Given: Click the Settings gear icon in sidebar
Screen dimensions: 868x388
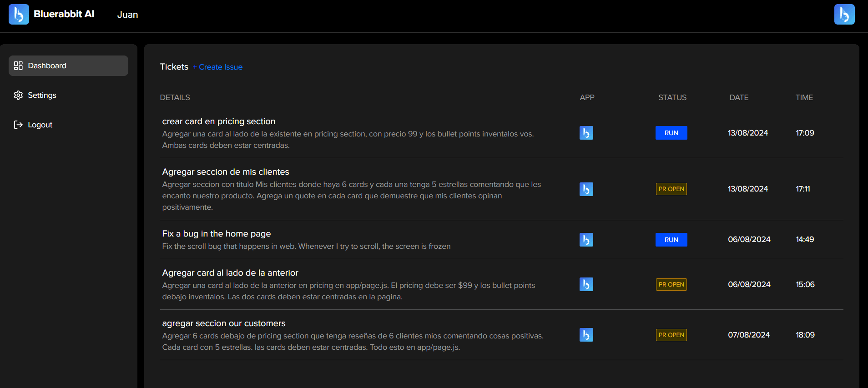Looking at the screenshot, I should coord(18,95).
